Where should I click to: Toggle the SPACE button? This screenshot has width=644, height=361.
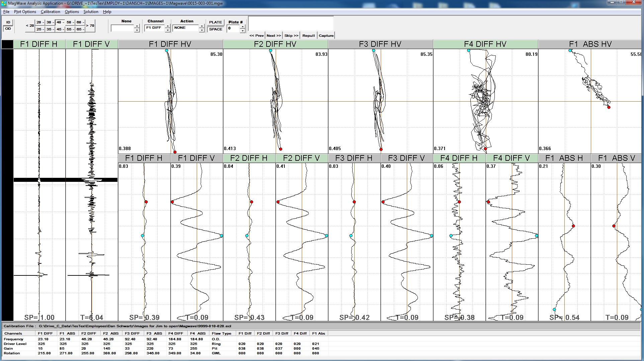tap(215, 29)
